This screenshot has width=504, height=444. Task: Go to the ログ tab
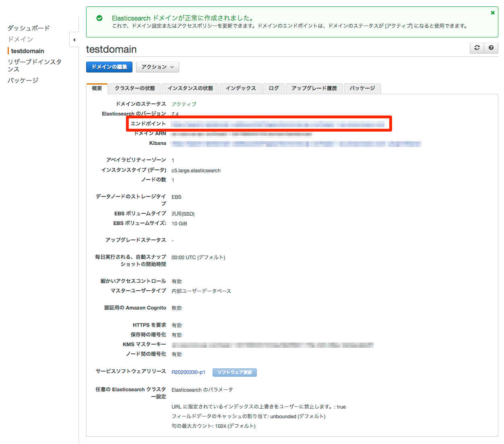coord(274,89)
